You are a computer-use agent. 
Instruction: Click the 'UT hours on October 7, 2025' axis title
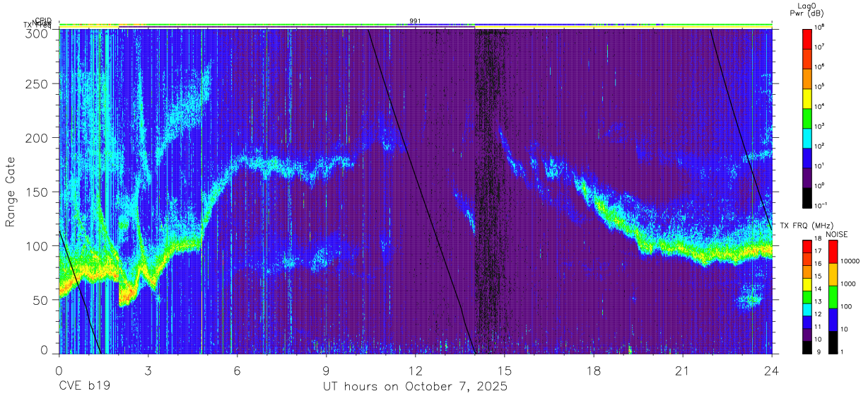coord(415,387)
